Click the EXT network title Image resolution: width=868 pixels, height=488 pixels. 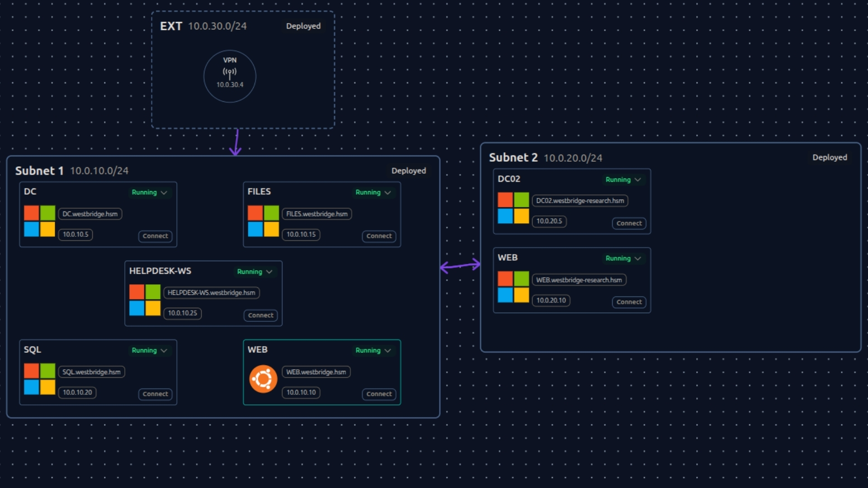tap(171, 26)
